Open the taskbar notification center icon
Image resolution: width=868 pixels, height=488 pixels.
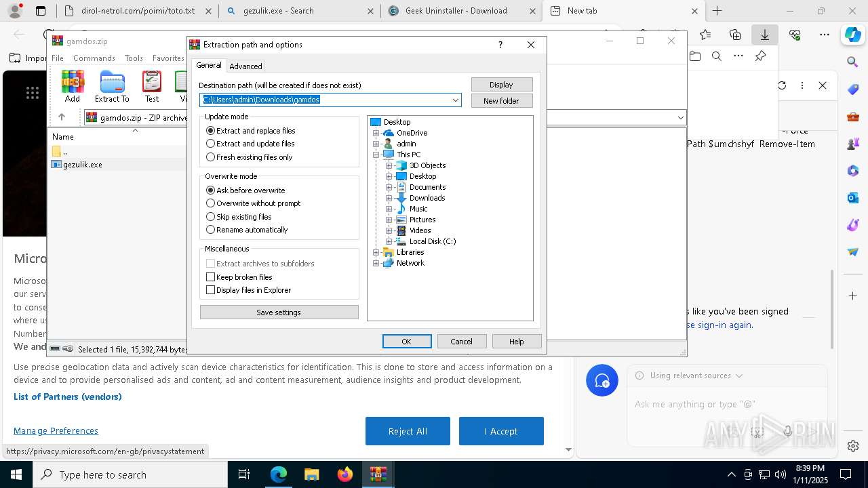(x=846, y=474)
